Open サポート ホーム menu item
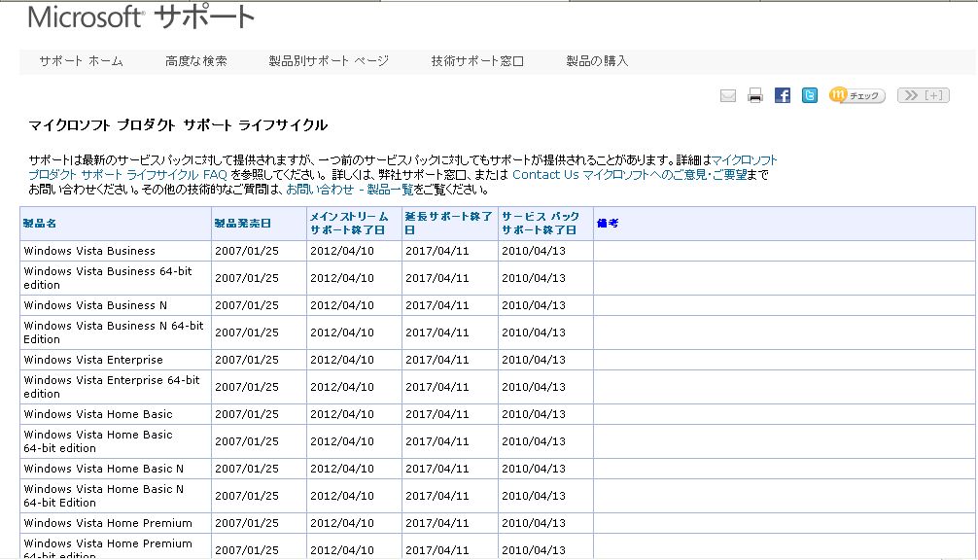Viewport: 978px width, 560px height. 81,61
